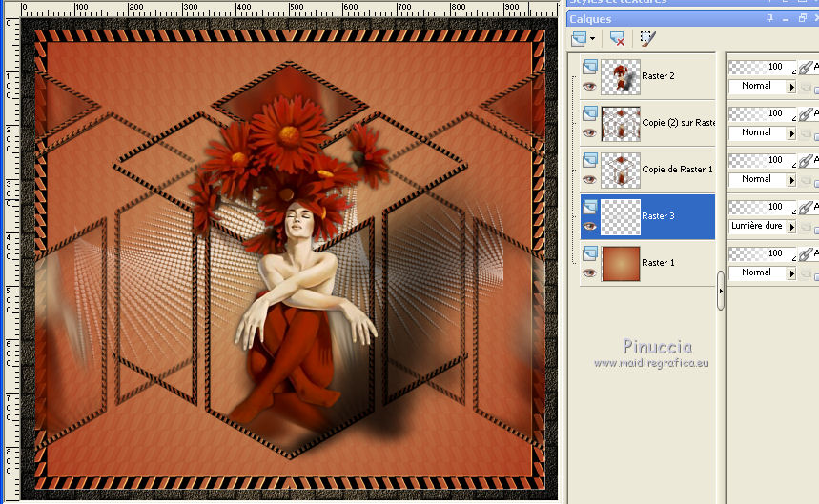
Task: Open blend mode dropdown for Raster 2
Action: coord(792,87)
